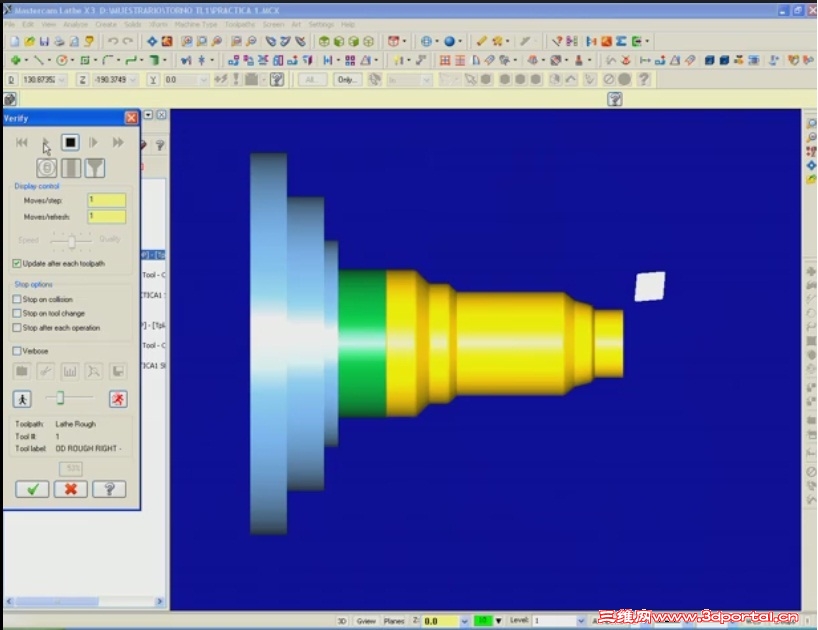The width and height of the screenshot is (818, 630).
Task: Click the Redo arrow icon
Action: point(128,41)
